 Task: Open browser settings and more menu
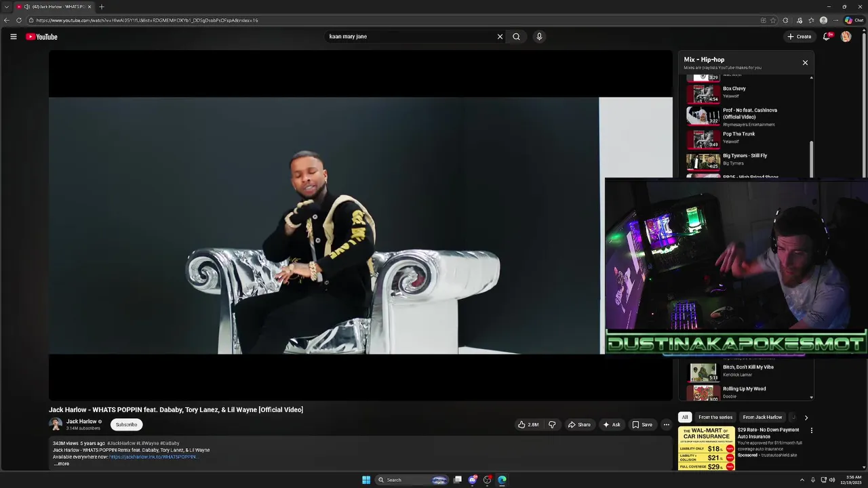coord(835,20)
